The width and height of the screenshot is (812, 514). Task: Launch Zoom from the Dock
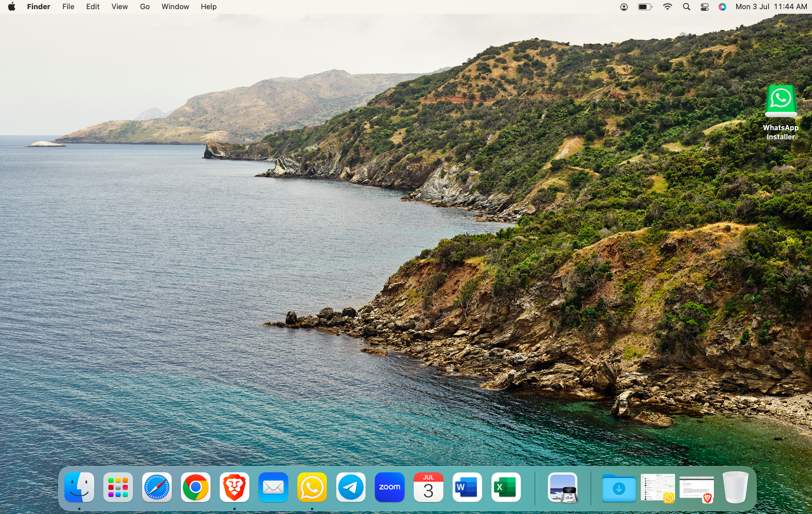pos(390,487)
